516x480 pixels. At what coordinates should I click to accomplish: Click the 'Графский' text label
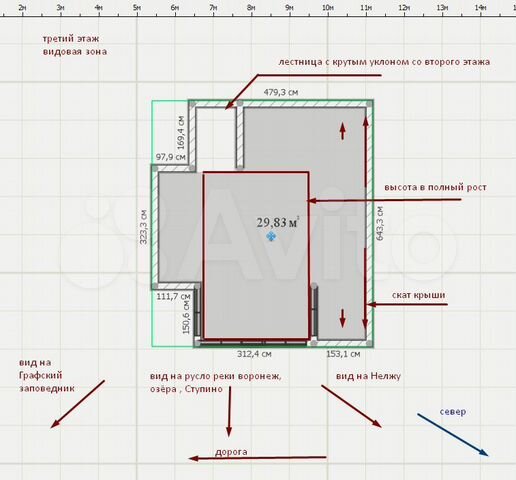41,376
